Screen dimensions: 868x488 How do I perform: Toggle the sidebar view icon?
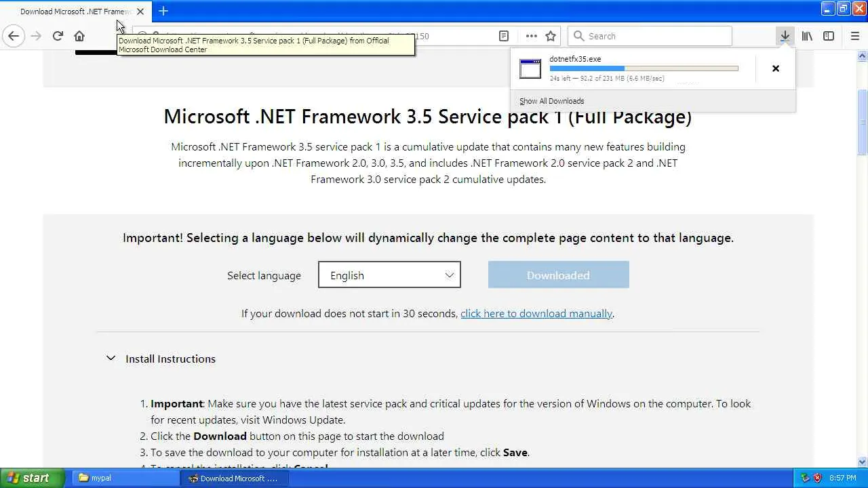[829, 36]
